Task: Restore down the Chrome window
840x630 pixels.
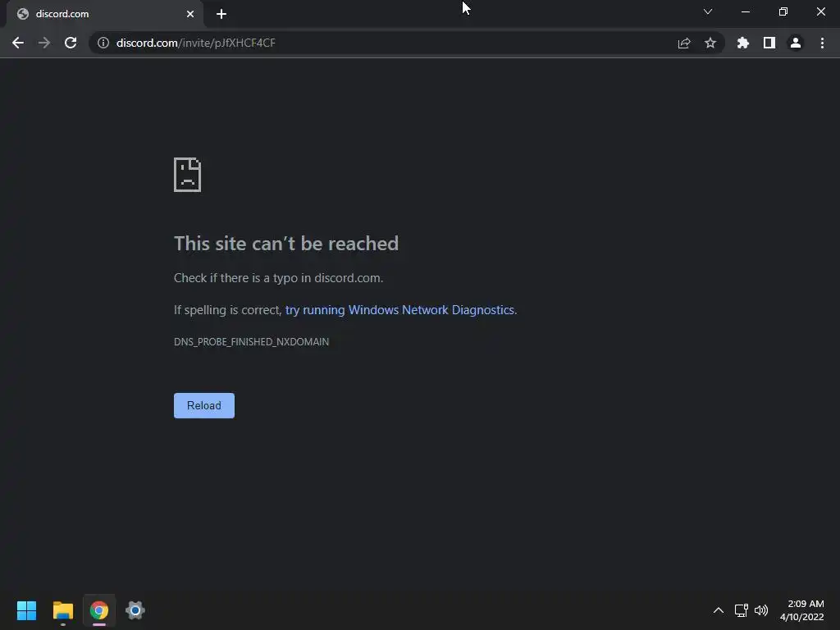Action: pyautogui.click(x=783, y=11)
